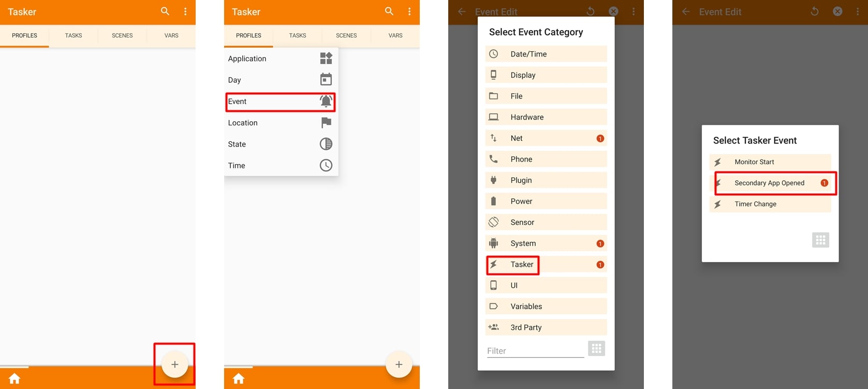
Task: Tap the home icon on the empty profiles screen
Action: 14,379
